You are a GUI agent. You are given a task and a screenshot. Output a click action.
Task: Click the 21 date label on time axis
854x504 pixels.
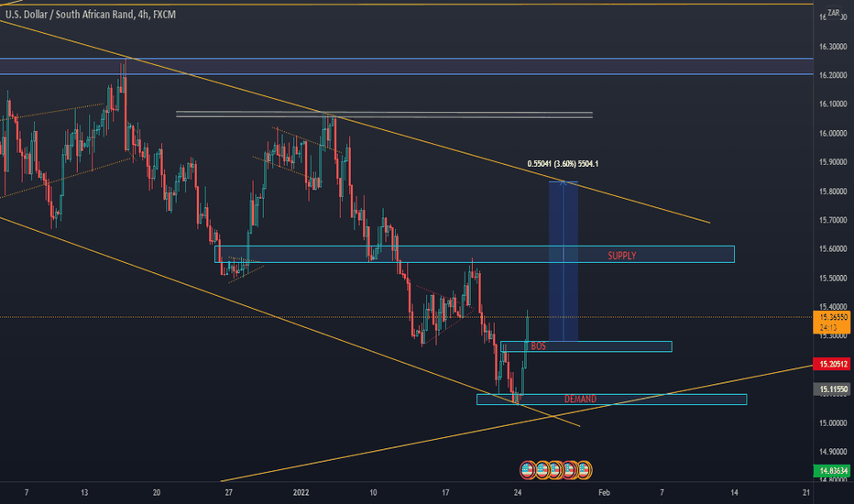coord(806,493)
